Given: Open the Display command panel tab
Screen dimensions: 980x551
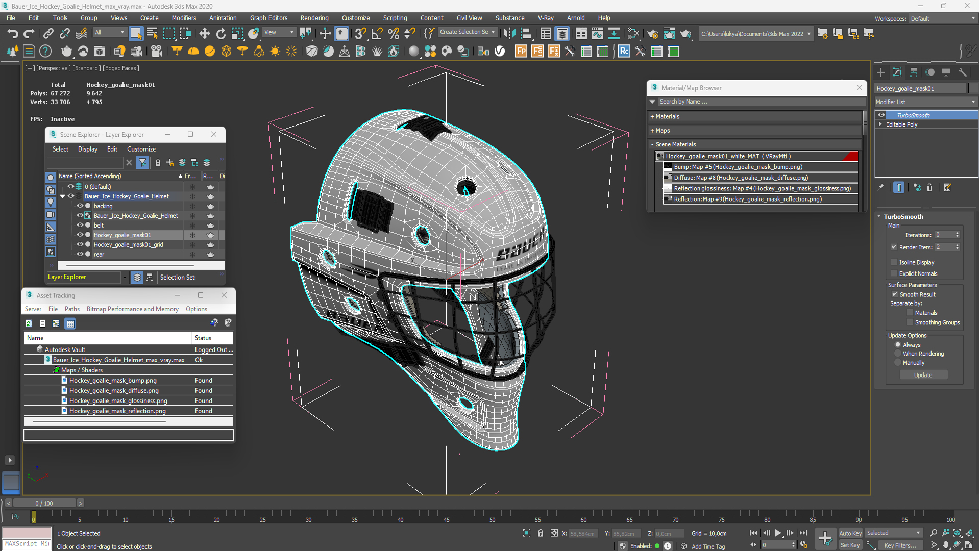Looking at the screenshot, I should 946,72.
